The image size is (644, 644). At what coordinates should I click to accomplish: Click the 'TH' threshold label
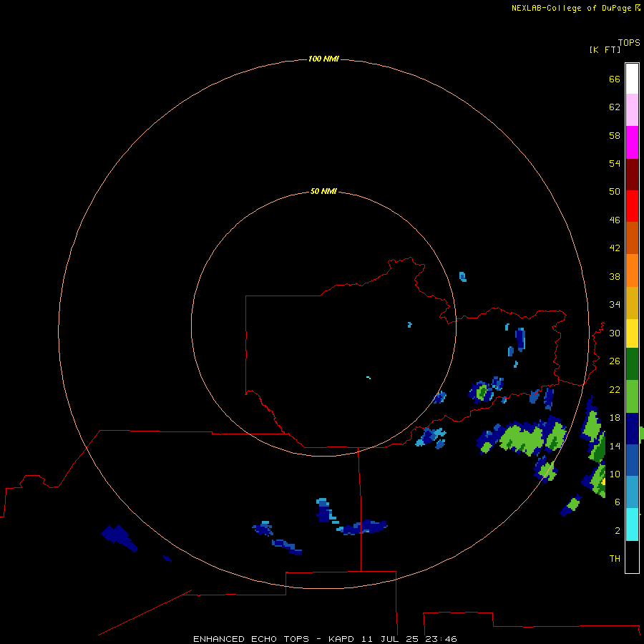pyautogui.click(x=615, y=559)
